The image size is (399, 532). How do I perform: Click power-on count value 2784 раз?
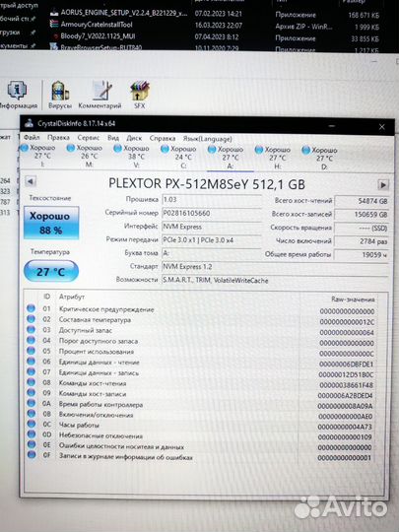click(362, 241)
